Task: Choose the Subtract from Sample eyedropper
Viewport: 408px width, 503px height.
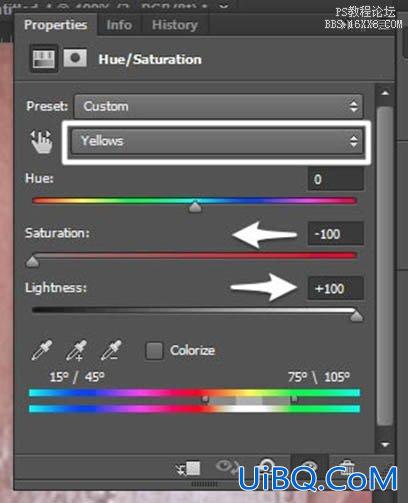Action: 111,350
